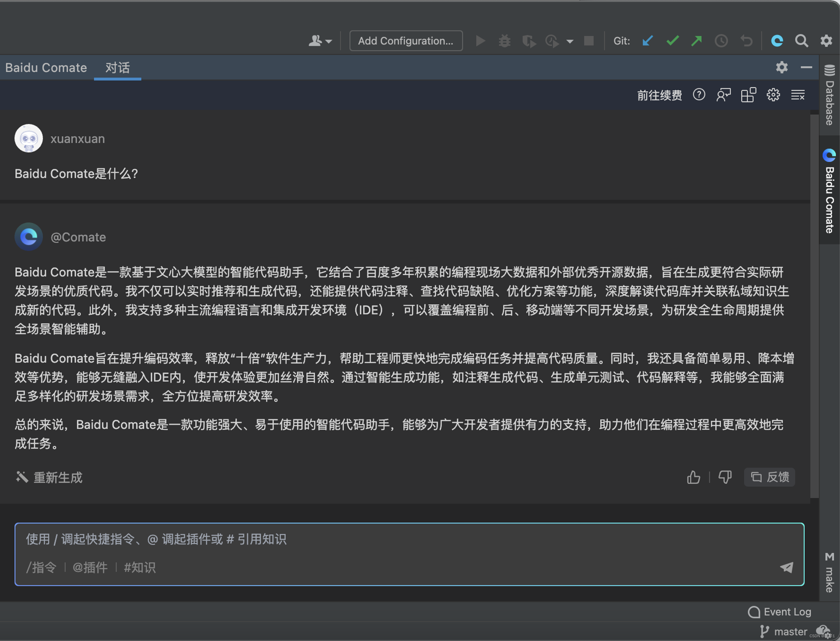
Task: Click the Debug bug icon
Action: pos(504,41)
